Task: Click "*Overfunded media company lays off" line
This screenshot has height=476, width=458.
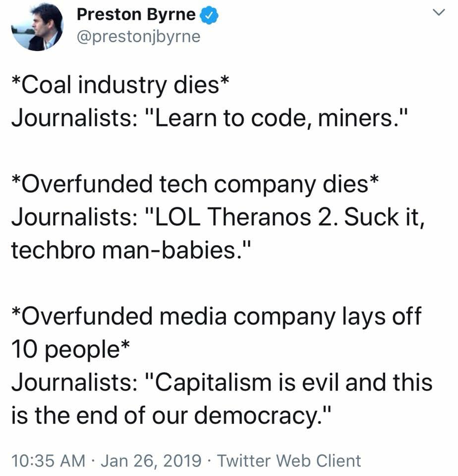Action: coord(217,317)
